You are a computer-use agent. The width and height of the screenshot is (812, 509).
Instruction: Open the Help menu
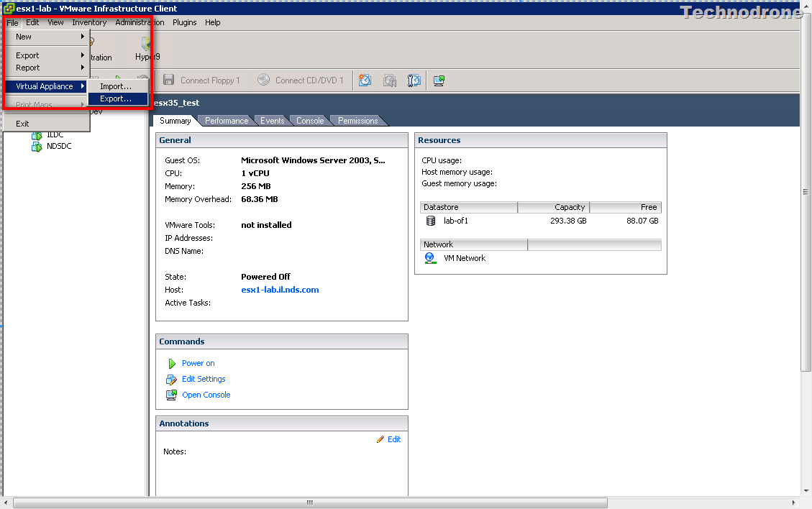coord(212,22)
